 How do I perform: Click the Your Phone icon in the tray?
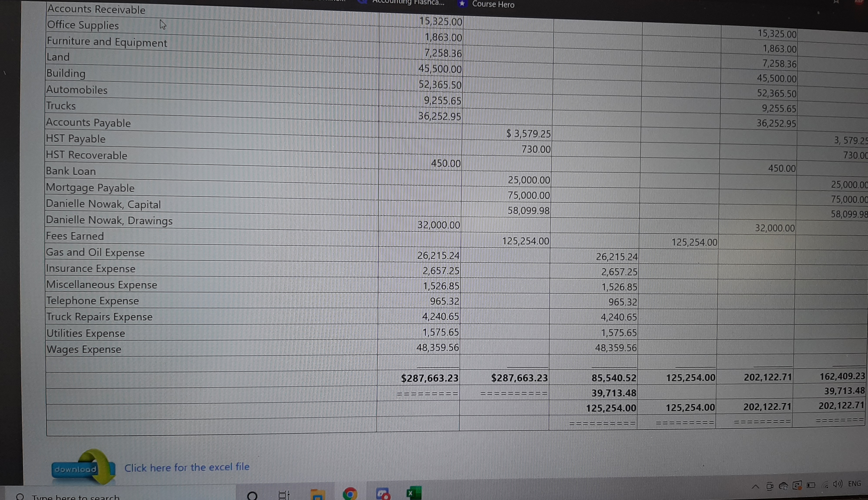coord(770,485)
